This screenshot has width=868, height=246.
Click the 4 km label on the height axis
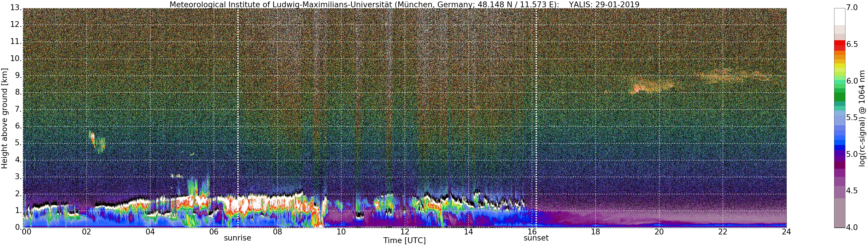coord(18,159)
